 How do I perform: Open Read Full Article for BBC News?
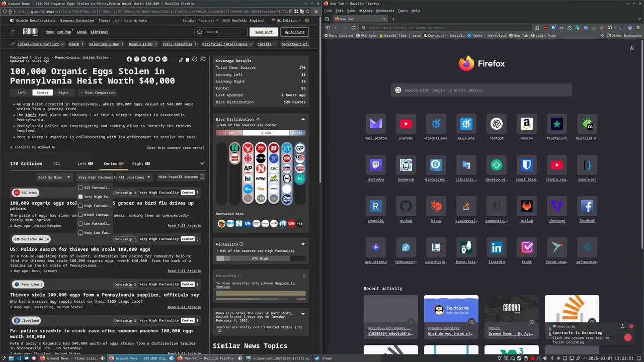coord(184,226)
